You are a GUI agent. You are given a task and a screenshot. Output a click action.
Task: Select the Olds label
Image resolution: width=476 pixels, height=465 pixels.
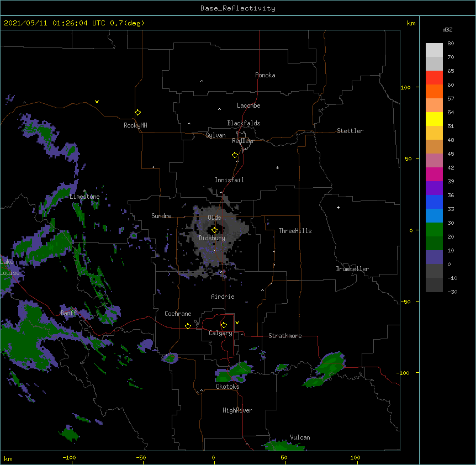(x=214, y=218)
